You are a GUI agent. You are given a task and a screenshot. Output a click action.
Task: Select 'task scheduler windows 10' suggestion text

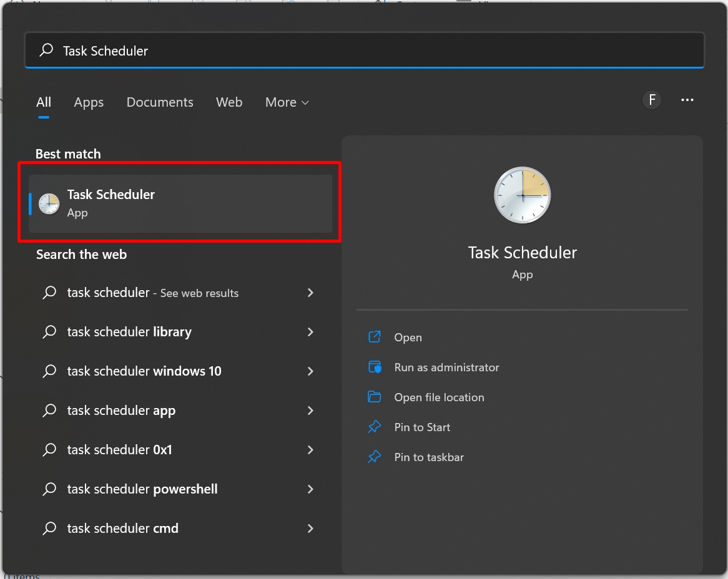(x=144, y=371)
